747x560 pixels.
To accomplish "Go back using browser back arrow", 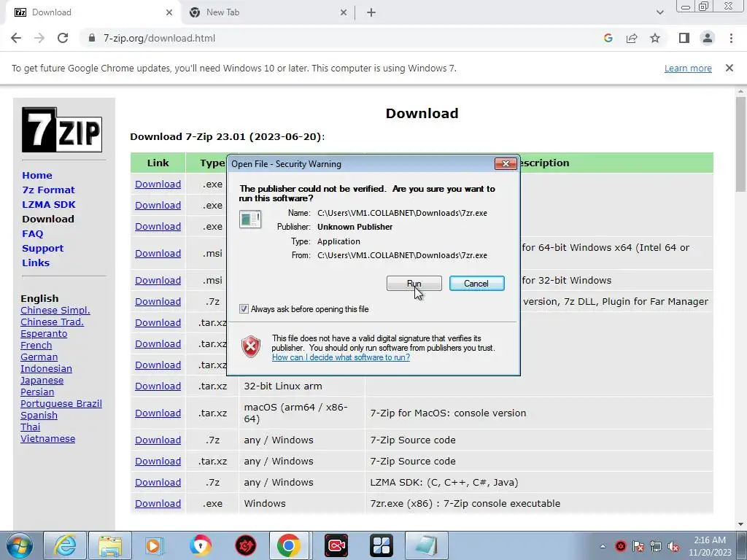I will [16, 38].
